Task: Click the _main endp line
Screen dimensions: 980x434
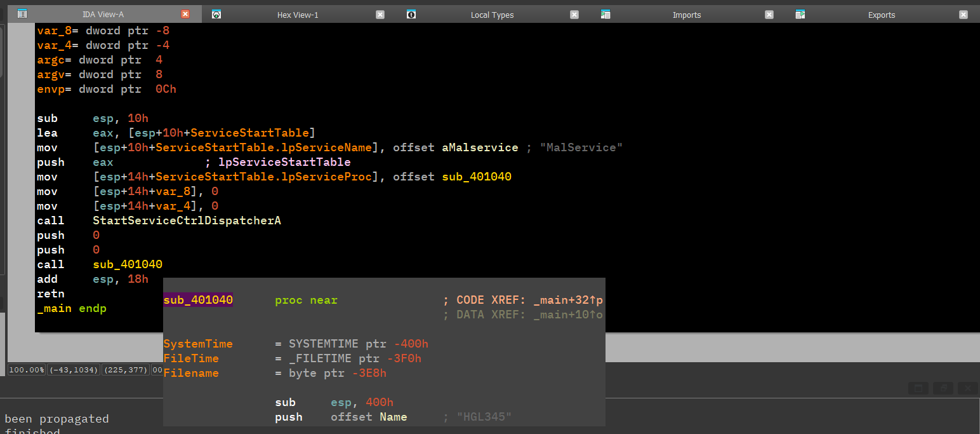Action: coord(72,308)
